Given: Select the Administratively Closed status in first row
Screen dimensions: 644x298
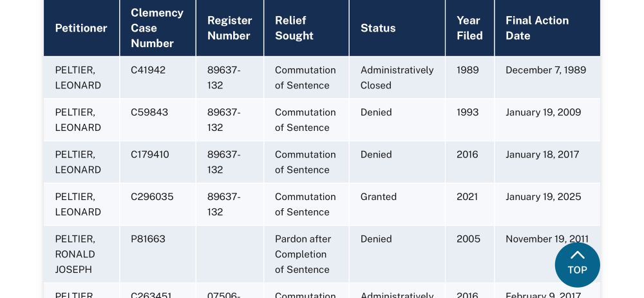Looking at the screenshot, I should 397,77.
